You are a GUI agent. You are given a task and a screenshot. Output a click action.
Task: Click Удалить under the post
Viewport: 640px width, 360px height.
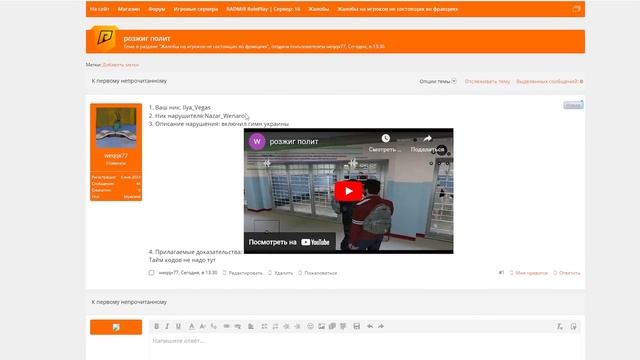pyautogui.click(x=280, y=273)
